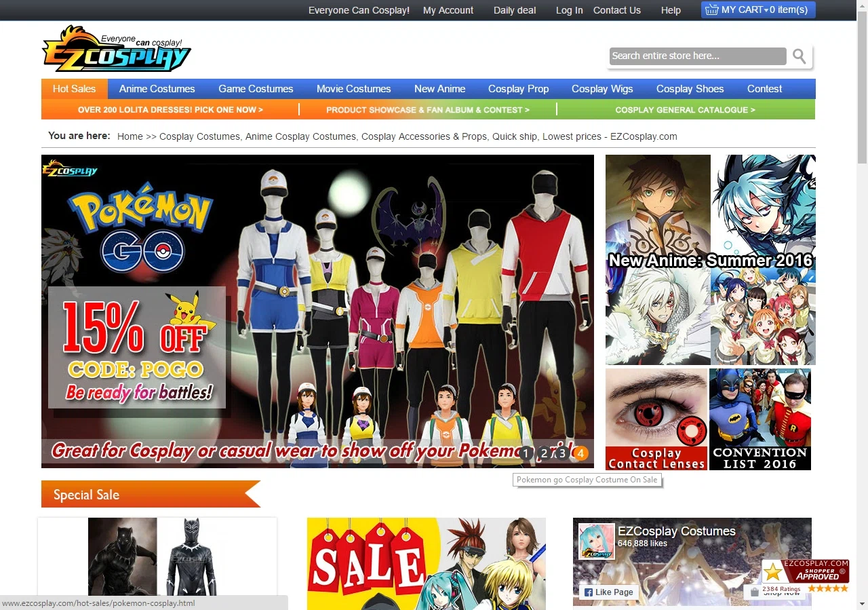Viewport: 868px width, 610px height.
Task: Open Game Costumes menu
Action: coord(256,89)
